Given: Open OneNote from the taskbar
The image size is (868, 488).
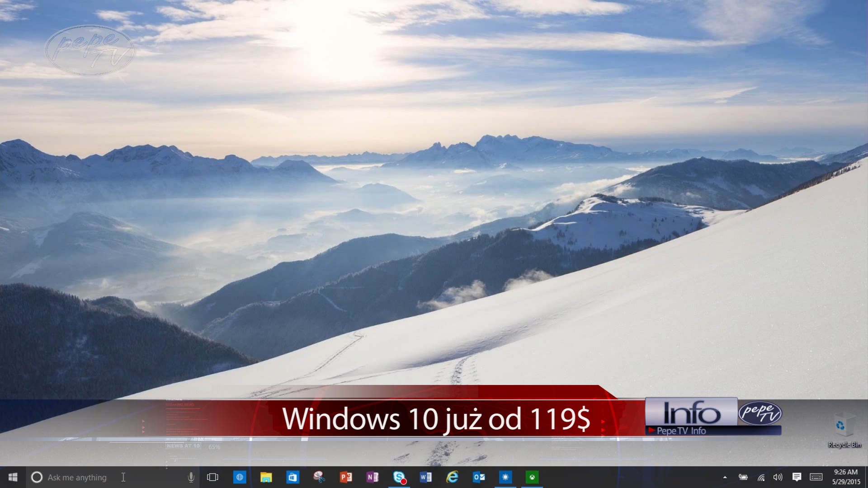Looking at the screenshot, I should 373,477.
